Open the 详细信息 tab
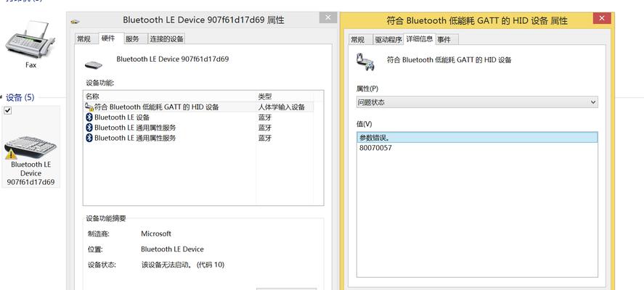The image size is (644, 290). (x=420, y=39)
